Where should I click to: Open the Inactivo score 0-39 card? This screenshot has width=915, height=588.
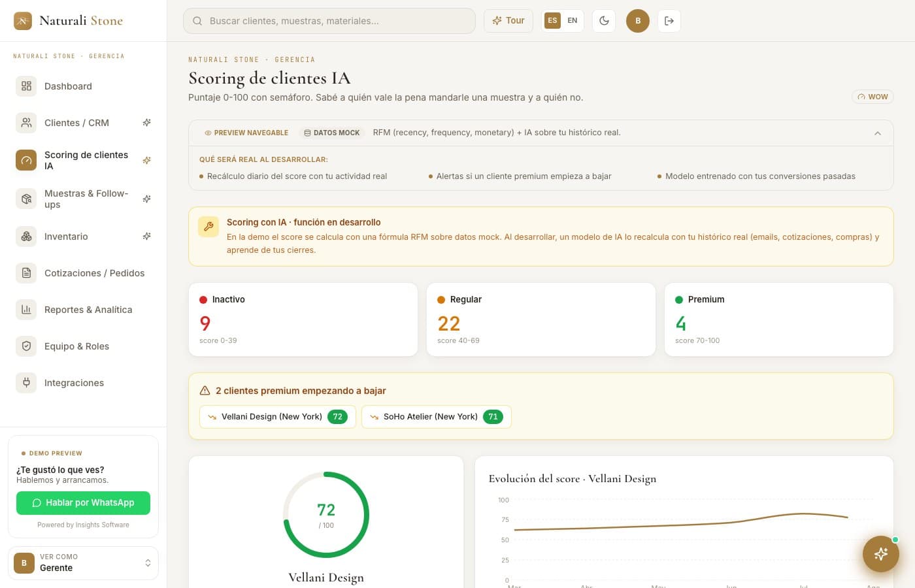click(303, 319)
